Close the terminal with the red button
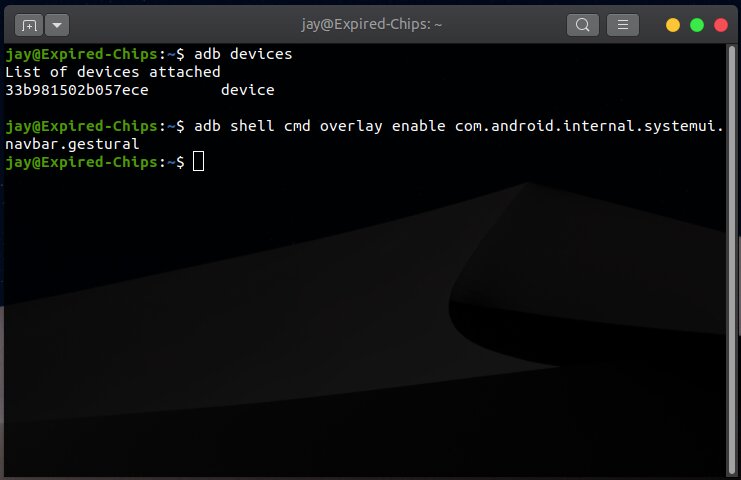741x480 pixels. (x=721, y=25)
